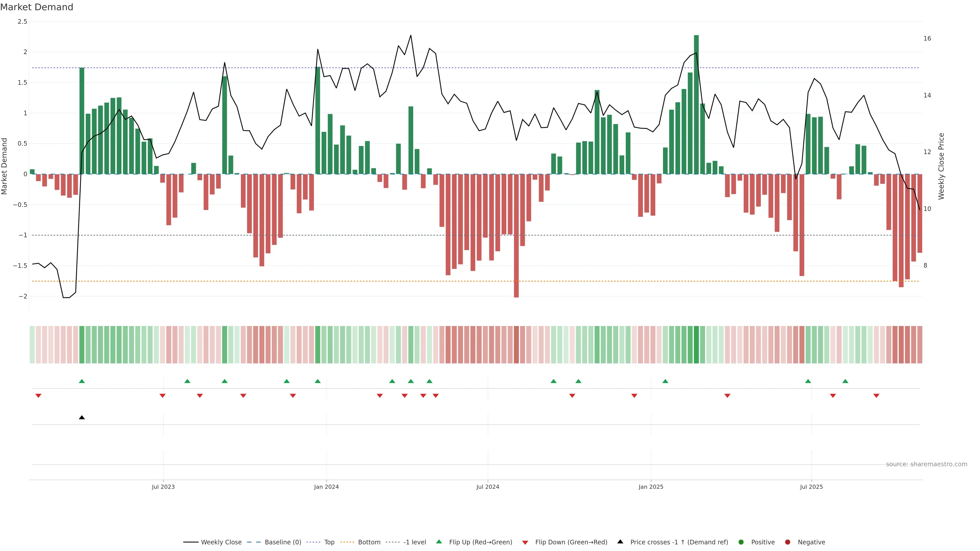
Task: Click the Jul 2025 x-axis label
Action: coord(812,487)
